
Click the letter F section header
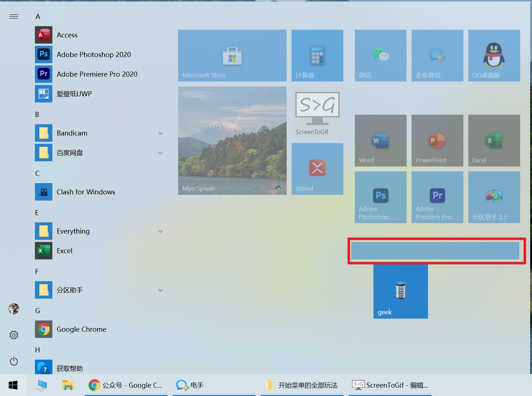coord(37,271)
